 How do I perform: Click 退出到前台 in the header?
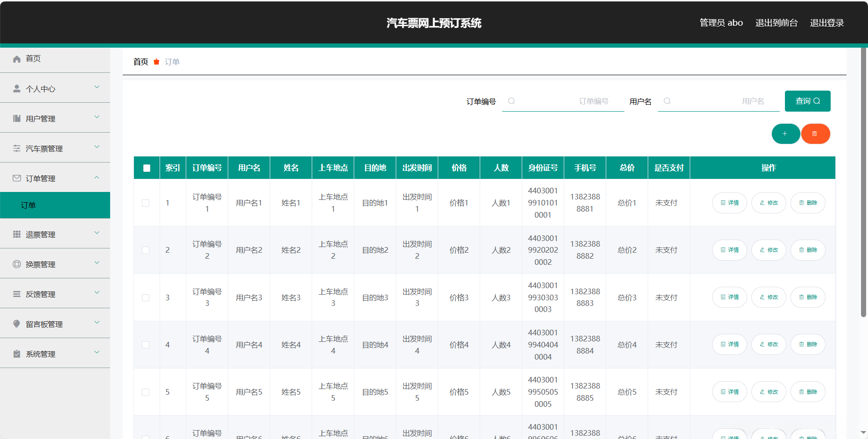(777, 23)
